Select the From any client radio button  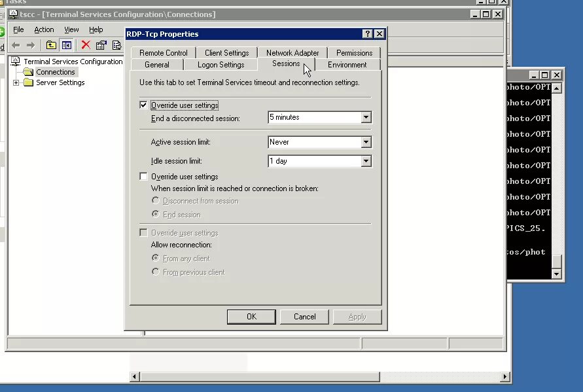coord(156,258)
